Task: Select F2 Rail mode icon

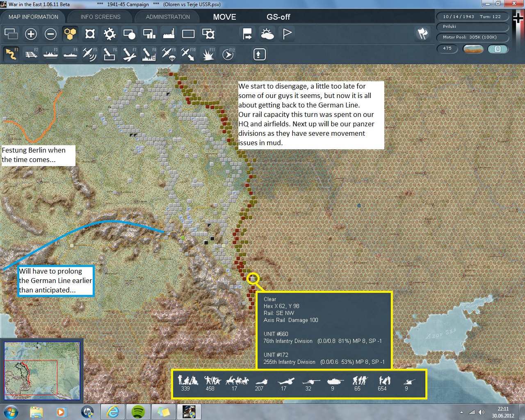Action: coord(31,54)
